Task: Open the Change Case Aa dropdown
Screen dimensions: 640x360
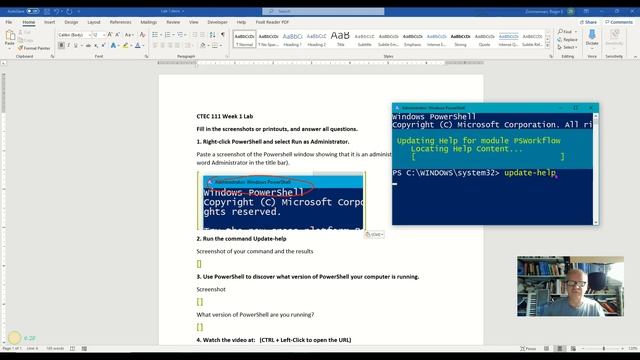Action: pyautogui.click(x=129, y=35)
